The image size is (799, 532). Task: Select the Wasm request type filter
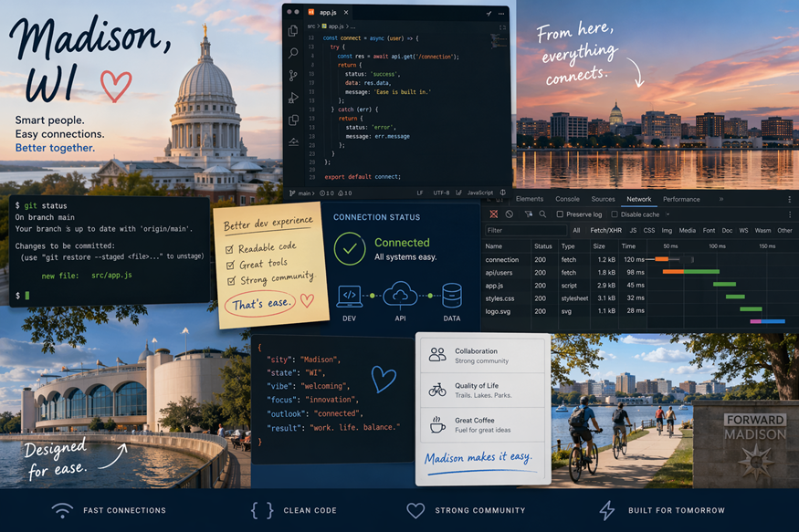coord(762,230)
